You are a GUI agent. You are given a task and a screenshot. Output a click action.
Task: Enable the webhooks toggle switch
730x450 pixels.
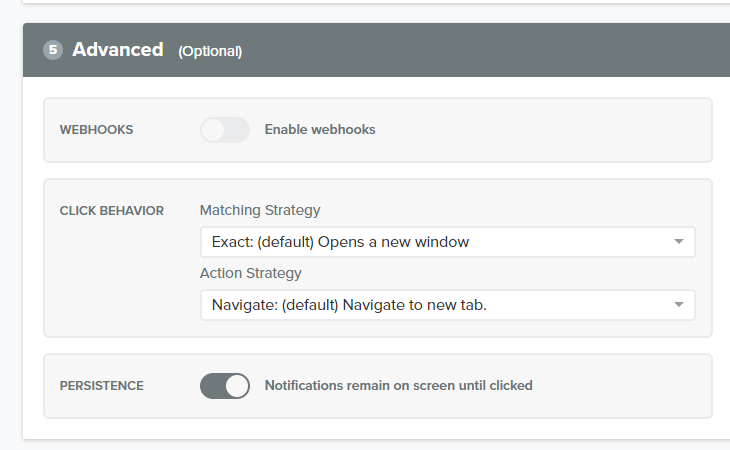pos(224,130)
